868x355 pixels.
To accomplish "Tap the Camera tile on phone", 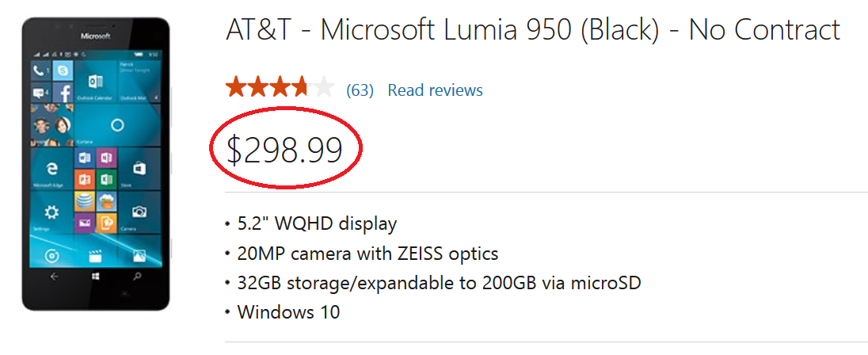I will [139, 212].
